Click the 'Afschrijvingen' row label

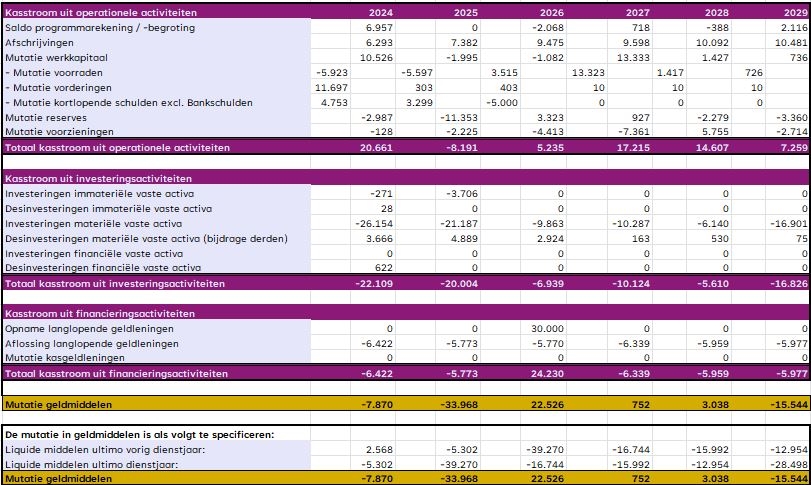coord(40,42)
